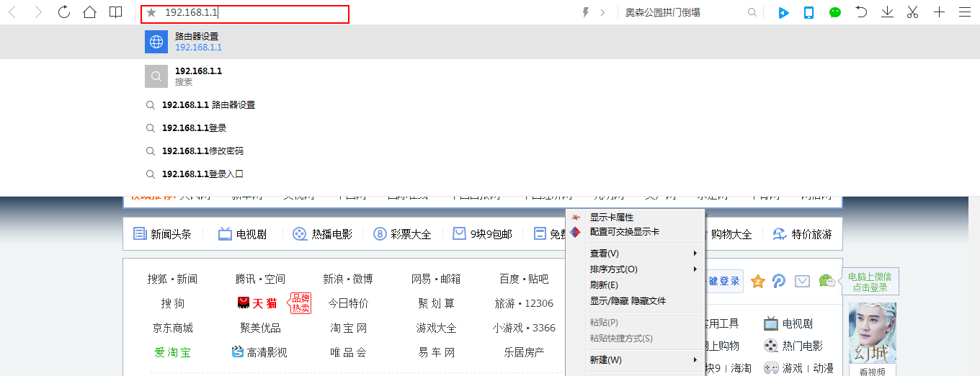Open the browser home page

pyautogui.click(x=89, y=12)
